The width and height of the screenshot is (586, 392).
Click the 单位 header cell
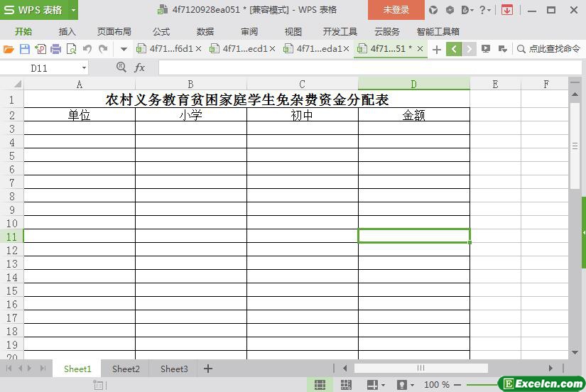80,115
